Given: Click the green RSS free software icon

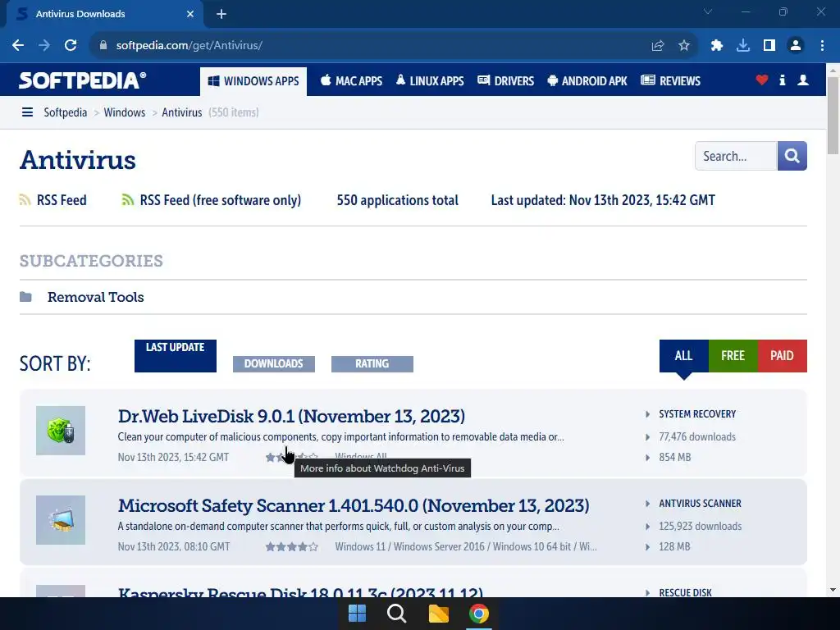Looking at the screenshot, I should [x=127, y=200].
